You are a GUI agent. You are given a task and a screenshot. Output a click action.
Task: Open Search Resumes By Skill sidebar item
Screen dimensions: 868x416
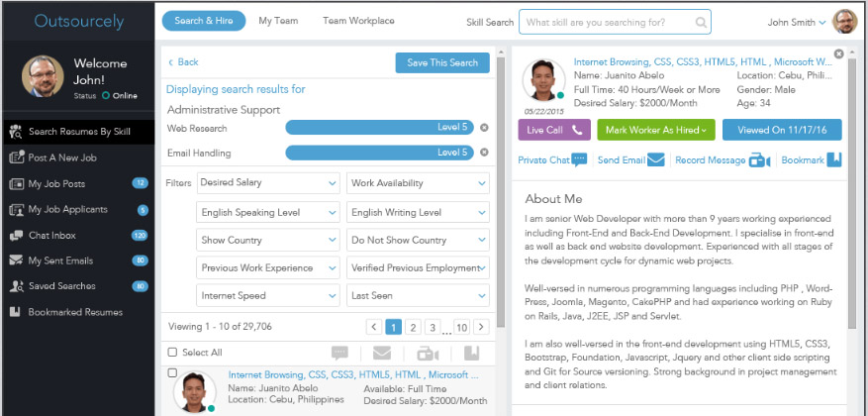78,132
